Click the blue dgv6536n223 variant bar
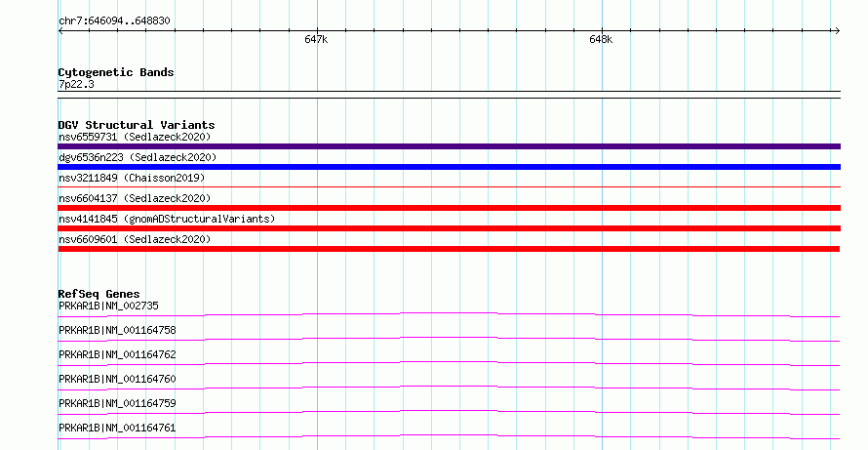The width and height of the screenshot is (868, 450). [x=449, y=167]
